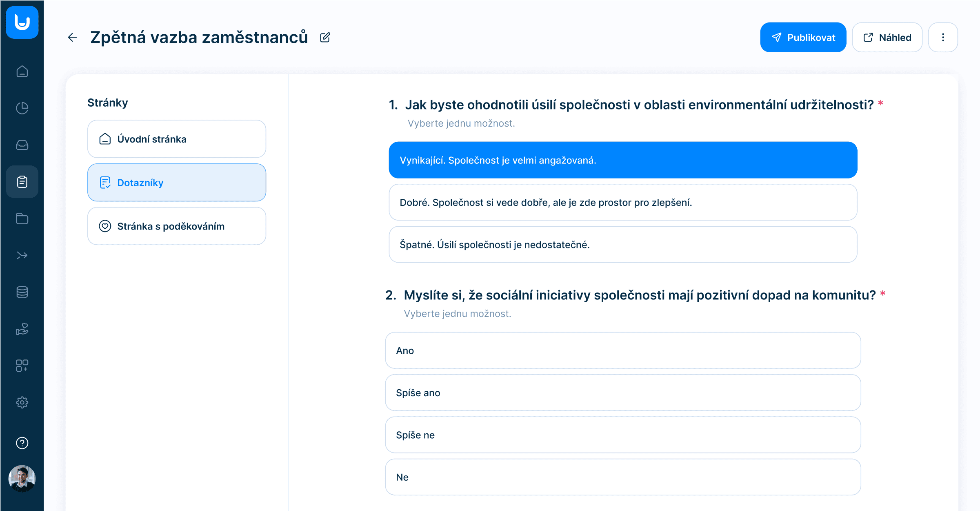Click the home icon in sidebar

coord(22,71)
